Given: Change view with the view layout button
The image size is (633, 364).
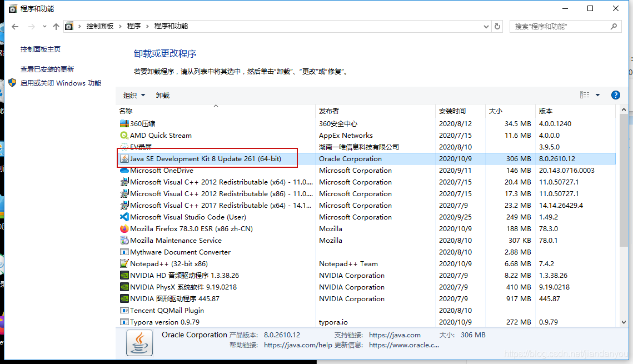Looking at the screenshot, I should 585,95.
